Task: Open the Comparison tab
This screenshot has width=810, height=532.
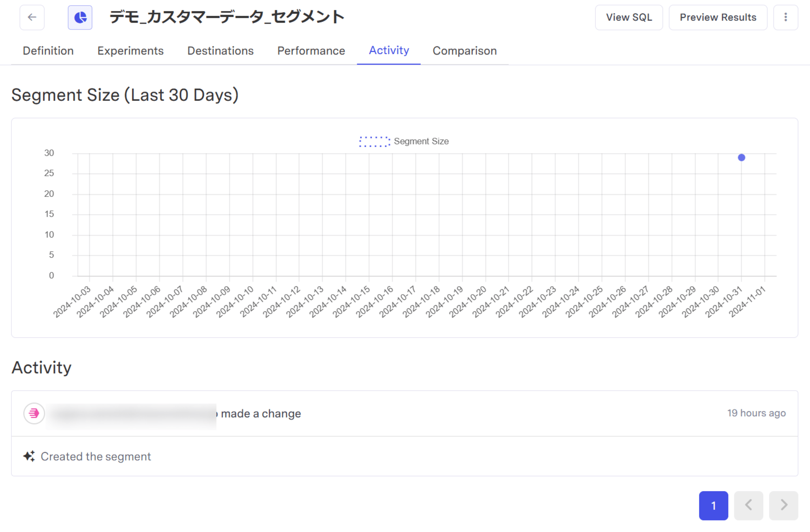Action: [x=465, y=51]
